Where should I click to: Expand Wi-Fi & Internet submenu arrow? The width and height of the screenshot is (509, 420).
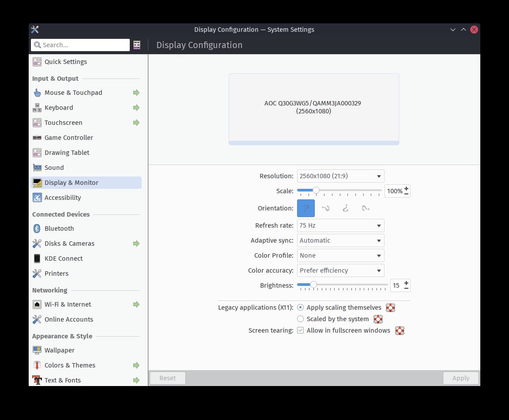tap(136, 304)
